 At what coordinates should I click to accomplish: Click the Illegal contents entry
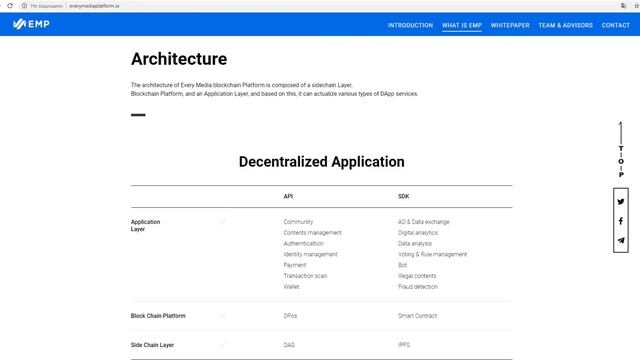tap(417, 276)
